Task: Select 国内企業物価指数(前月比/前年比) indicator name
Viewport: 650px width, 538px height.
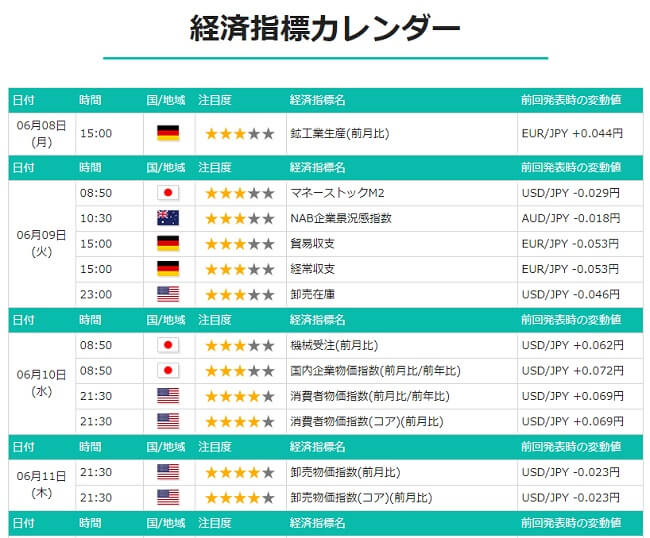Action: [375, 371]
